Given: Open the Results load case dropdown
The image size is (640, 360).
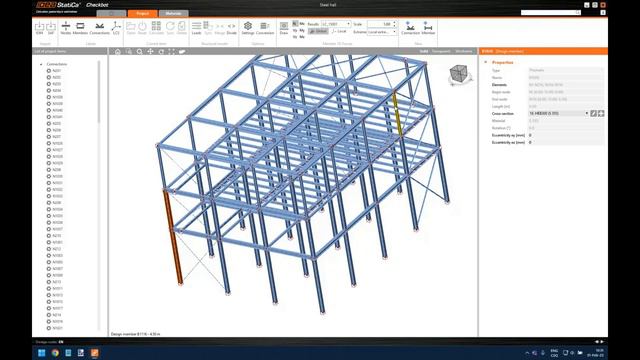Looking at the screenshot, I should [336, 24].
